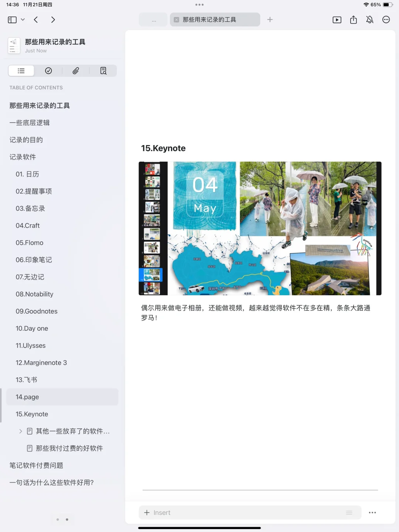The width and height of the screenshot is (399, 532).
Task: Open the document search panel
Action: pyautogui.click(x=103, y=71)
